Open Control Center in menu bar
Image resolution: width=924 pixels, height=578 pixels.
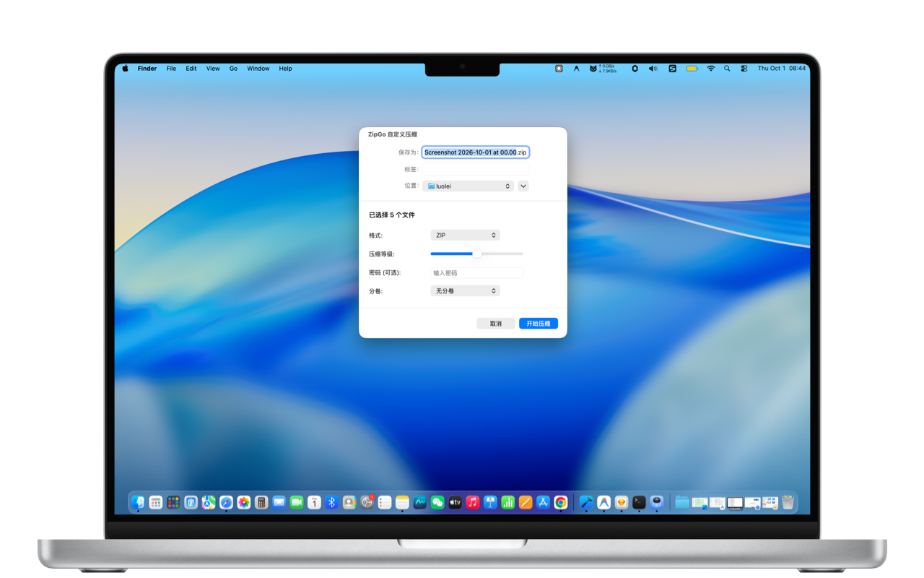click(x=744, y=69)
